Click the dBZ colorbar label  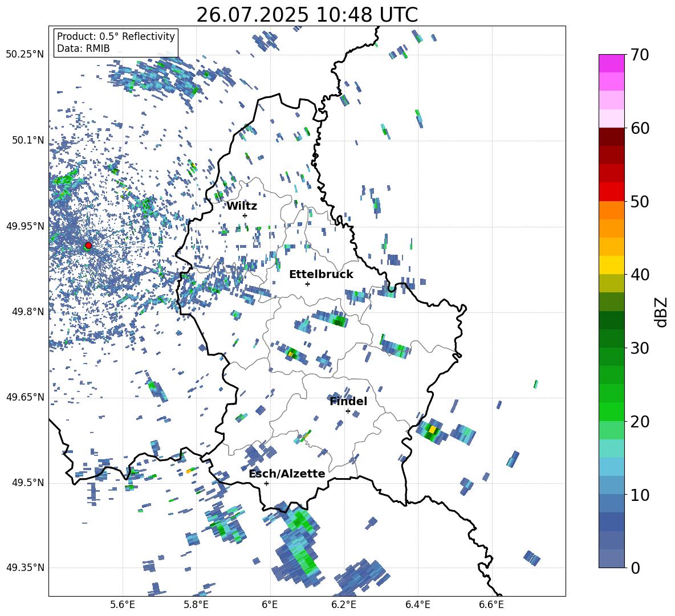(660, 312)
